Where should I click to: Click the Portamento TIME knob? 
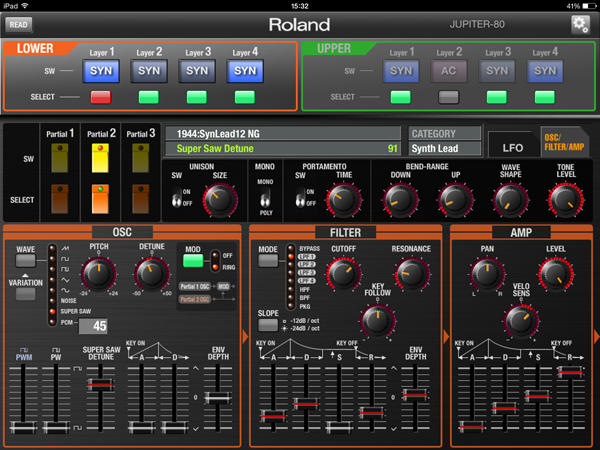coord(344,200)
